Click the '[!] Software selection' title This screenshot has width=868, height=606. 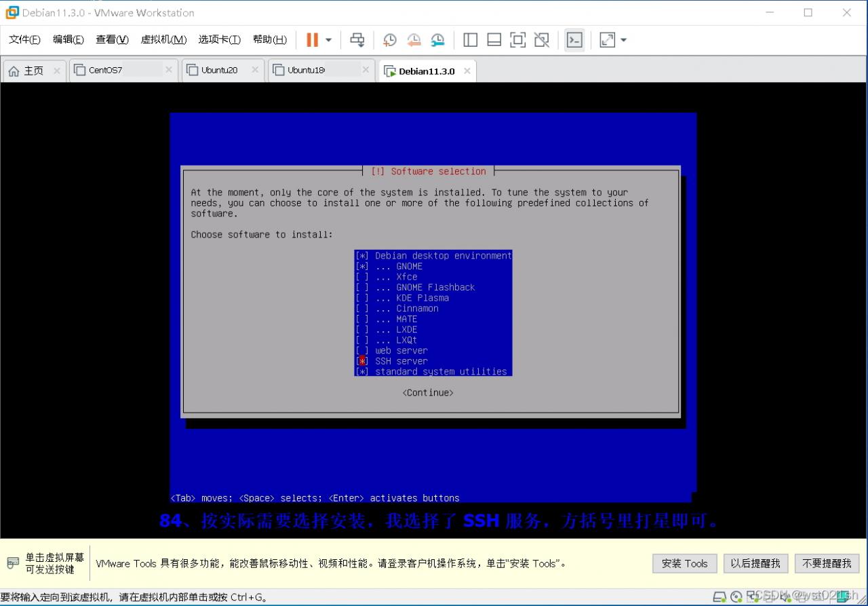[429, 172]
